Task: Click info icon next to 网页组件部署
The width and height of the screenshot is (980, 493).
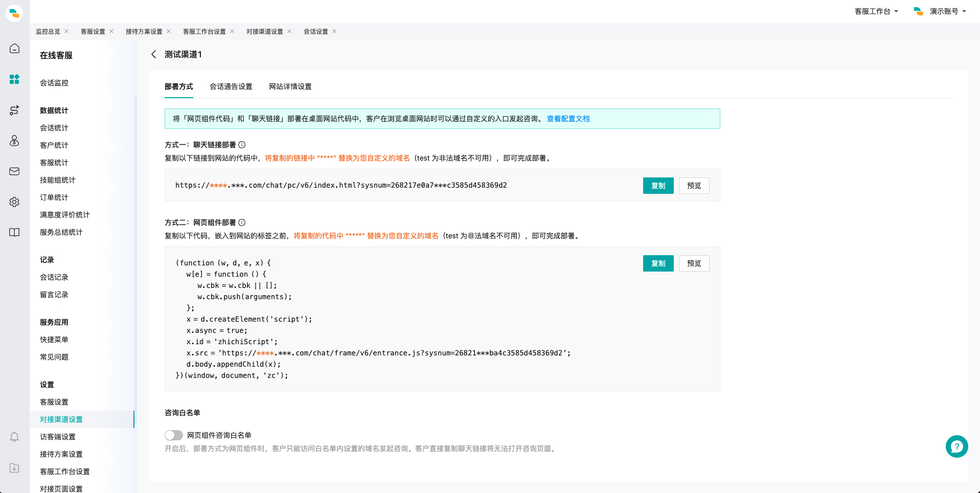Action: tap(242, 222)
